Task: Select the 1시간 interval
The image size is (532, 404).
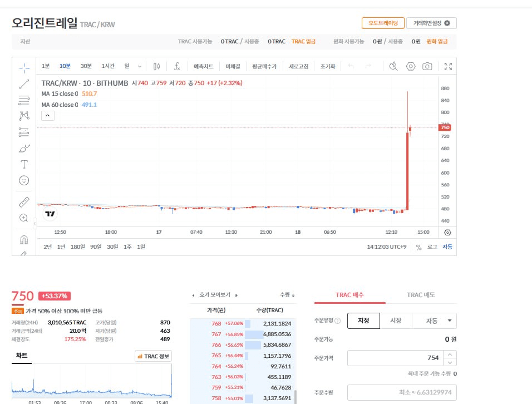Action: (108, 66)
